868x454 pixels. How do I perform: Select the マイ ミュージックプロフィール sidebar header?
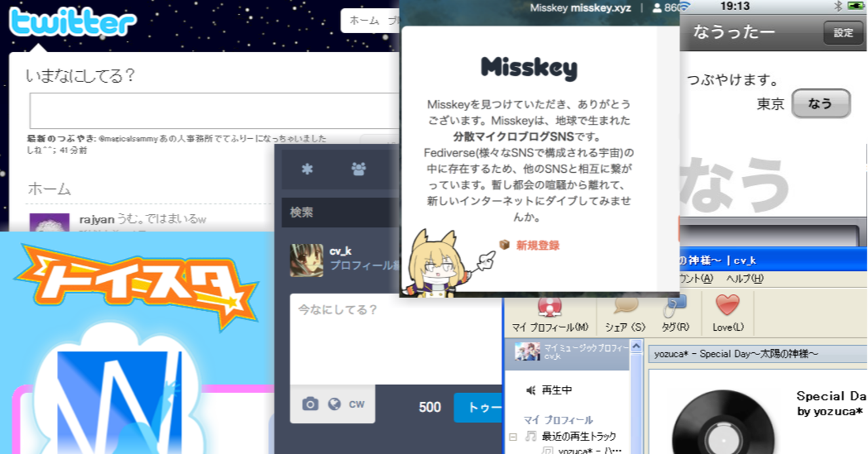click(x=567, y=352)
